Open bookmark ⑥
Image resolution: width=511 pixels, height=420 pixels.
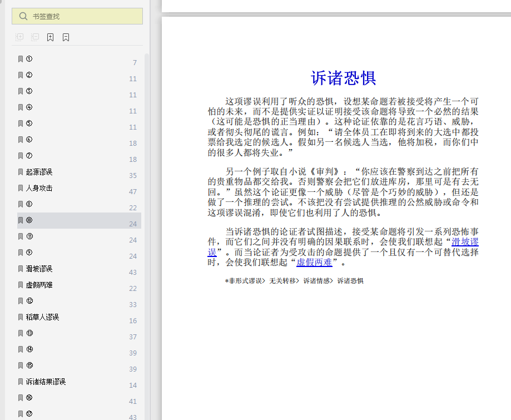click(x=79, y=140)
